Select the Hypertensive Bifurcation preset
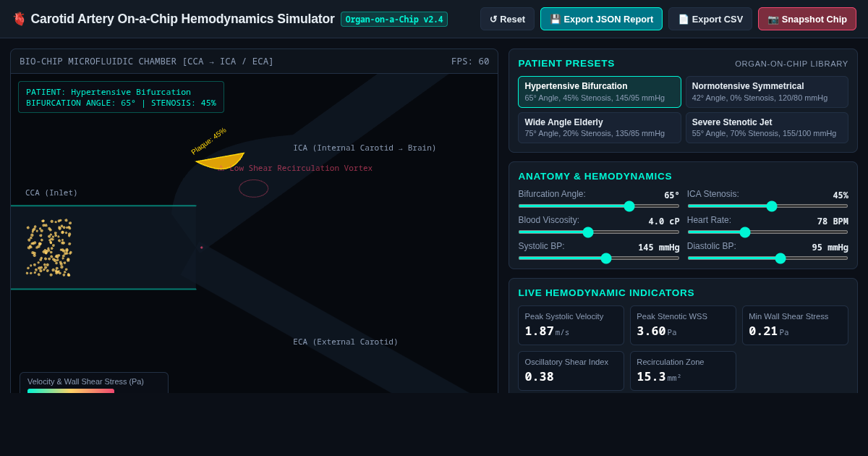Viewport: 868px width, 456px height. coord(600,92)
